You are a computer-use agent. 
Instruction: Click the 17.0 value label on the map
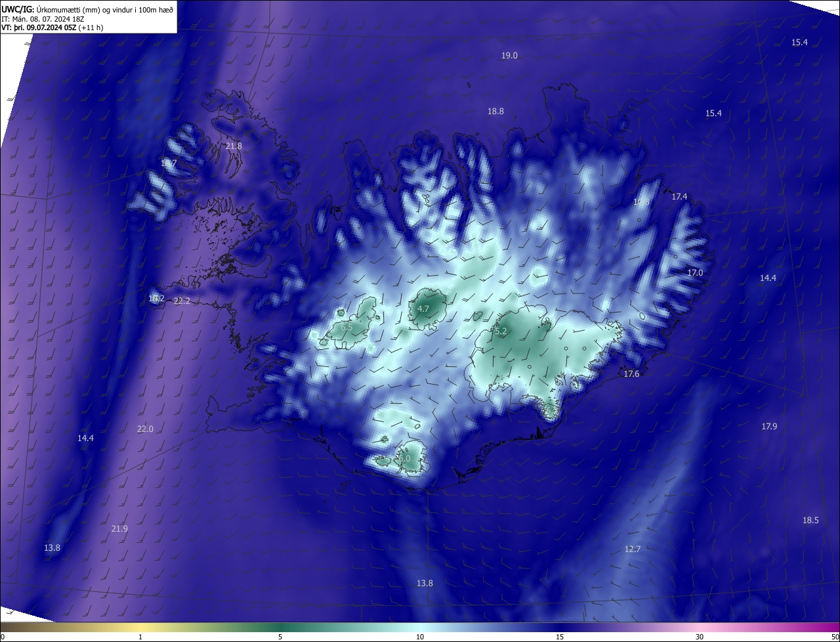click(695, 272)
